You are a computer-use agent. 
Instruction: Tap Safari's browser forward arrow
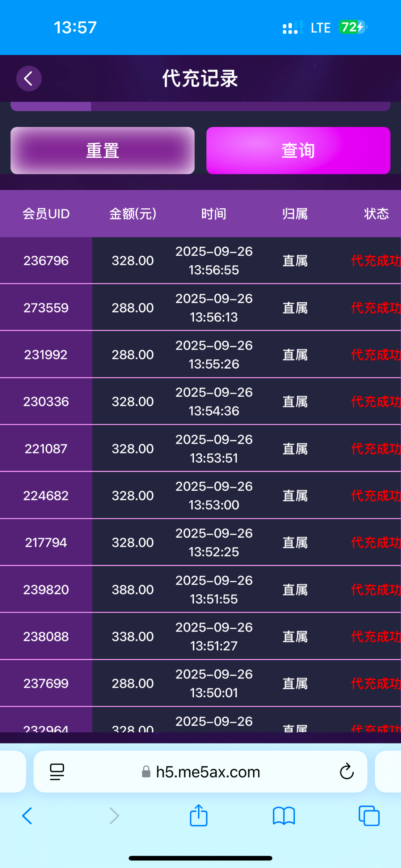click(114, 816)
